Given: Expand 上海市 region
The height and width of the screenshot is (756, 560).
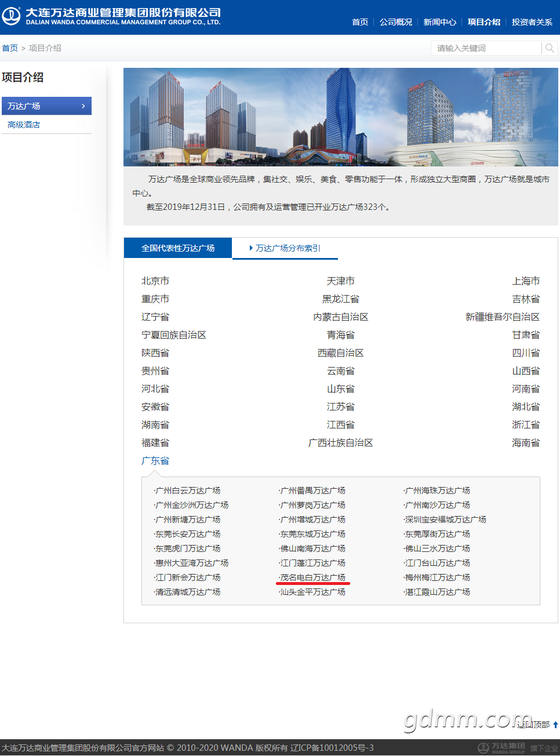Looking at the screenshot, I should pyautogui.click(x=526, y=281).
